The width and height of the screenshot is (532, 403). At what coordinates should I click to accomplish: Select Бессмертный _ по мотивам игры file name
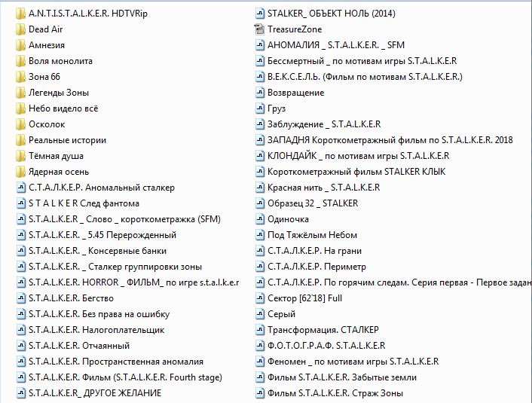(x=362, y=61)
